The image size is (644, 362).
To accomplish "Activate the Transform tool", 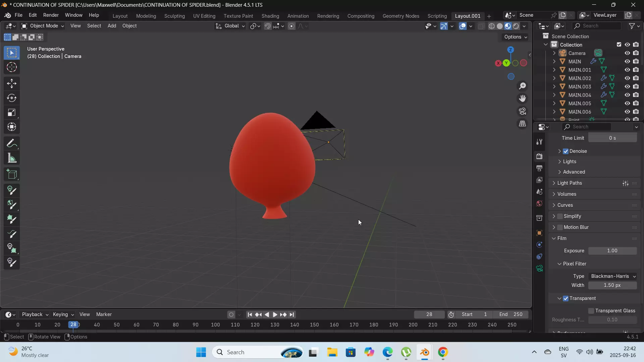I will (x=12, y=127).
